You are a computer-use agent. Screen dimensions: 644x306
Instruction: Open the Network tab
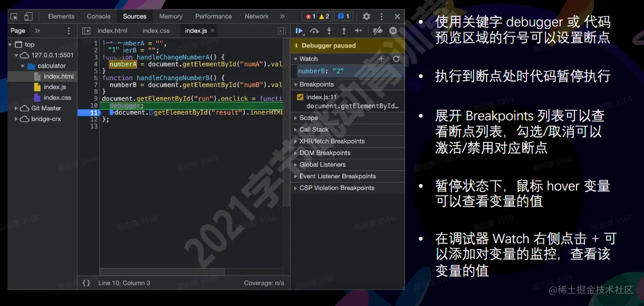point(257,16)
